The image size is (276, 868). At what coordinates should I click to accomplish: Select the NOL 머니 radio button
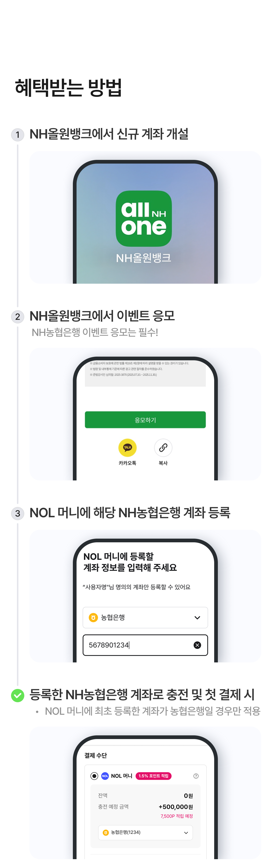(94, 776)
